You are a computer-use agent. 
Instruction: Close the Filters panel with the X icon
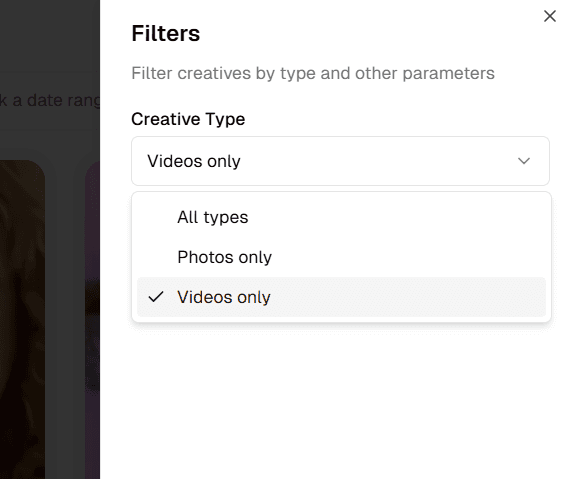[x=550, y=16]
